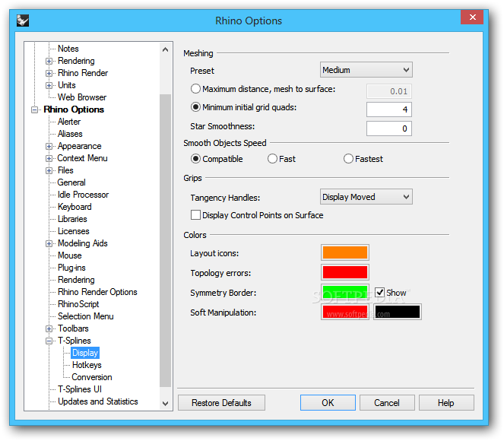Collapse the Rhino Options tree node

pyautogui.click(x=34, y=110)
